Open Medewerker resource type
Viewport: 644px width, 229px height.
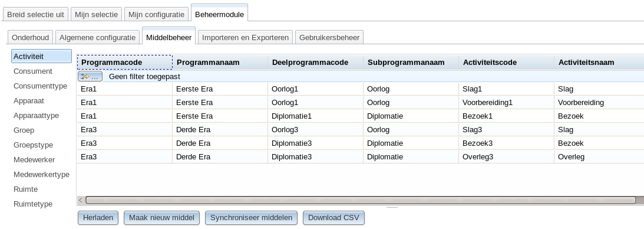click(x=34, y=160)
